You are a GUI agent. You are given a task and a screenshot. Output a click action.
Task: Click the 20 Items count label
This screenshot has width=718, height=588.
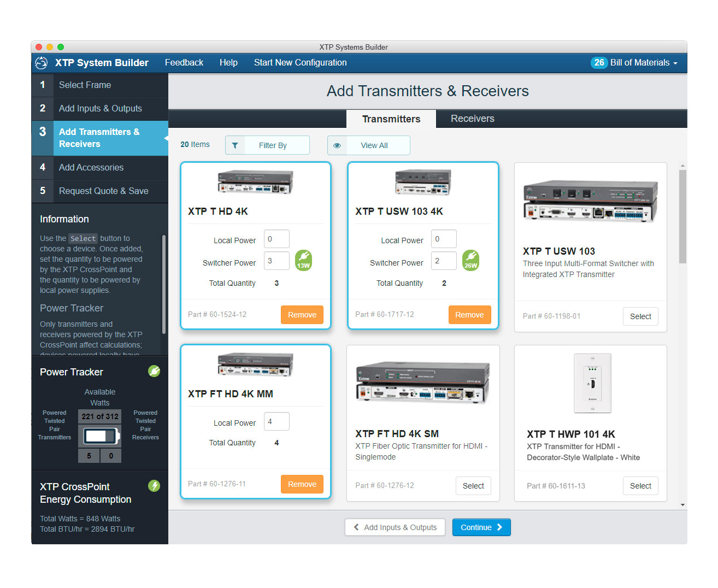pos(195,144)
